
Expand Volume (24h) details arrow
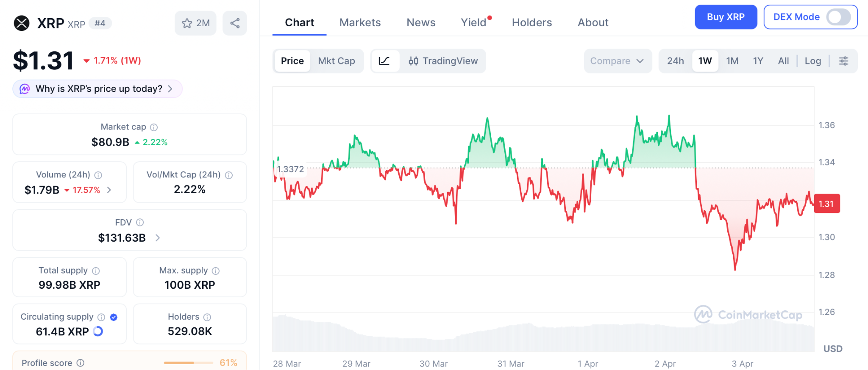point(109,190)
